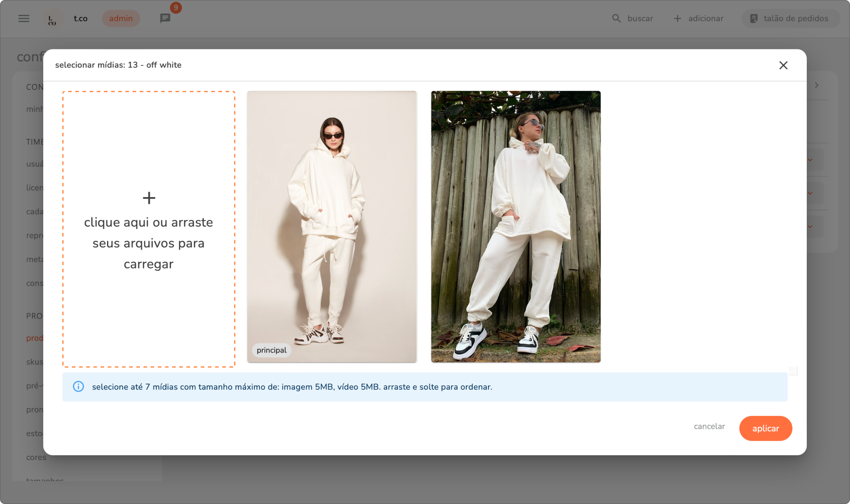Click the adicionar plus icon
850x504 pixels.
click(x=677, y=19)
